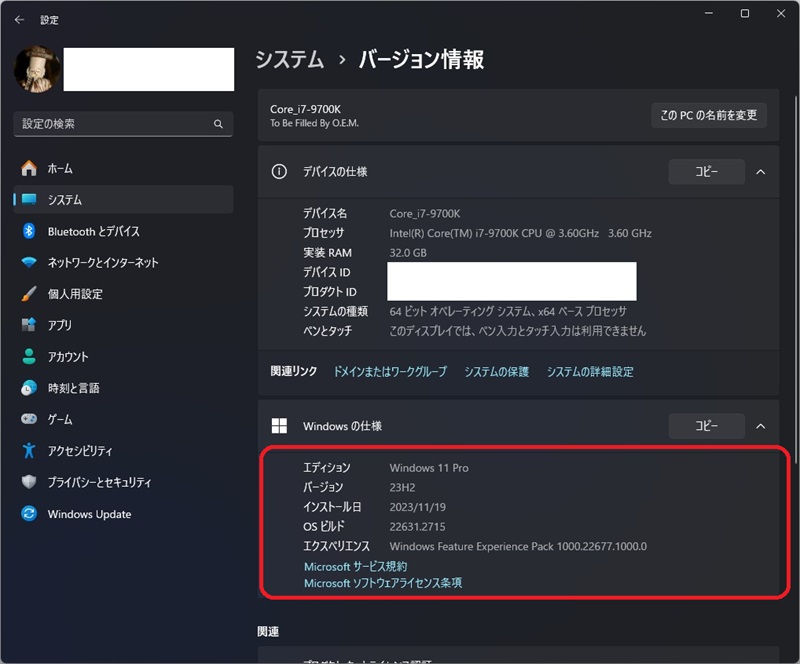Minimize the 設定 window
Image resolution: width=800 pixels, height=664 pixels.
click(709, 13)
